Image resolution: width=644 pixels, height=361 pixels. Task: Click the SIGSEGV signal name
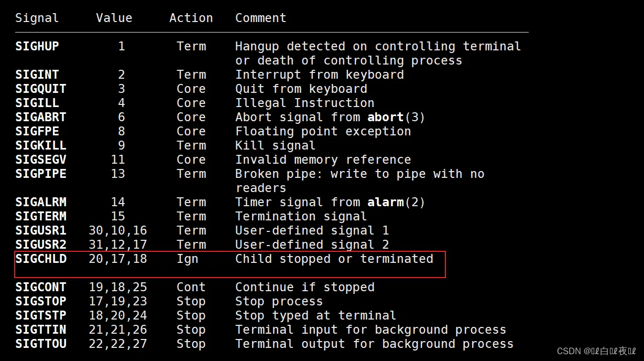tap(41, 160)
